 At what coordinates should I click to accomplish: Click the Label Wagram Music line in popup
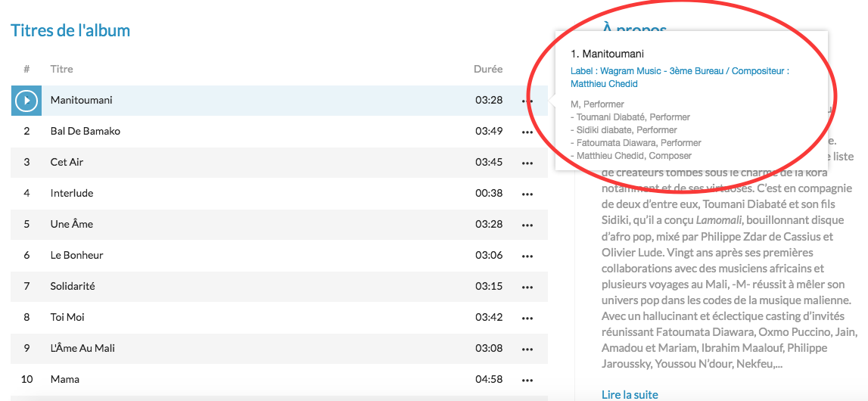(x=680, y=77)
